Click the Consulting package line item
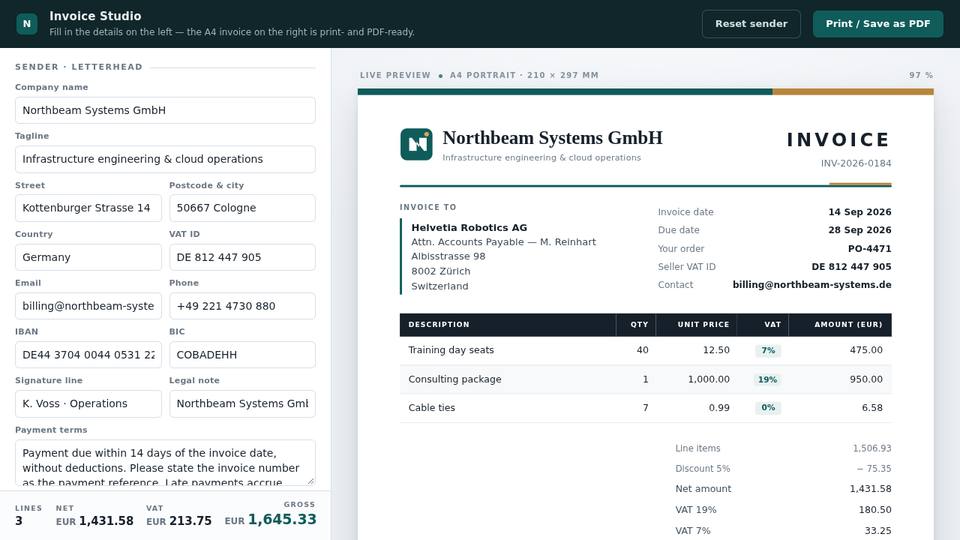This screenshot has width=960, height=540. [455, 379]
